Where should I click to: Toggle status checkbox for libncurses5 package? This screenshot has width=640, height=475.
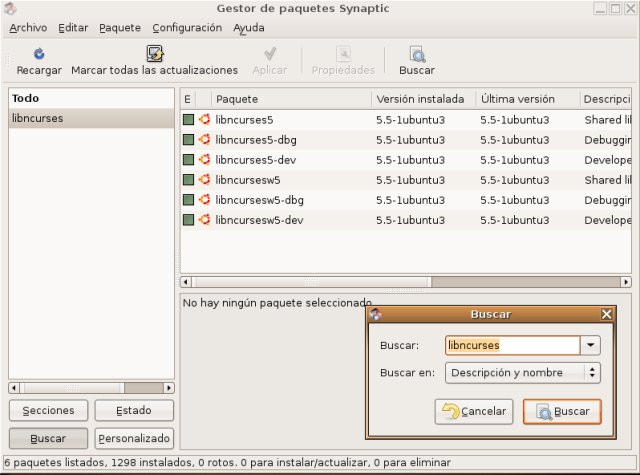[188, 120]
